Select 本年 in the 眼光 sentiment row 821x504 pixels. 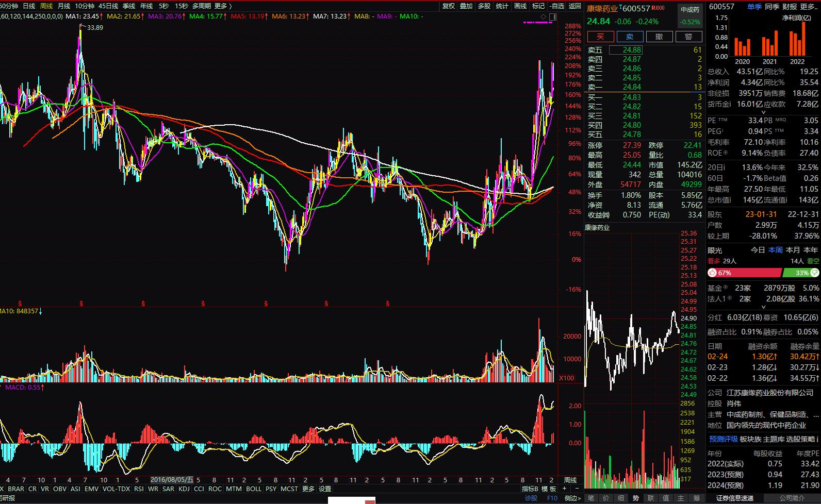tap(811, 250)
